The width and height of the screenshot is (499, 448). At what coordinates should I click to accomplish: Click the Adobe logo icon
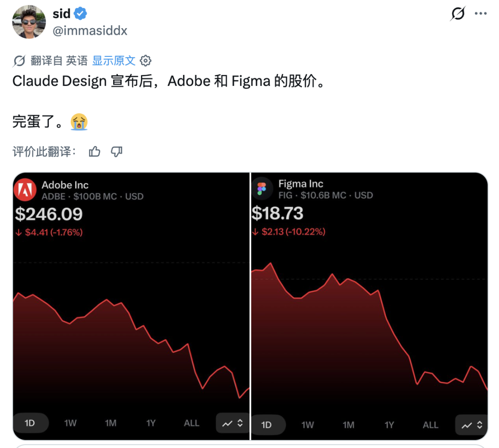click(x=25, y=190)
